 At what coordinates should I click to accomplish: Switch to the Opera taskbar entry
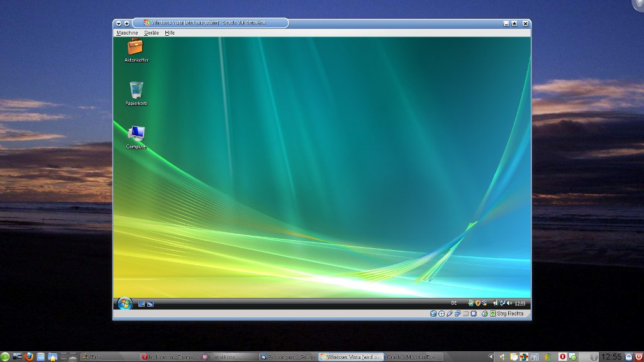click(x=169, y=357)
